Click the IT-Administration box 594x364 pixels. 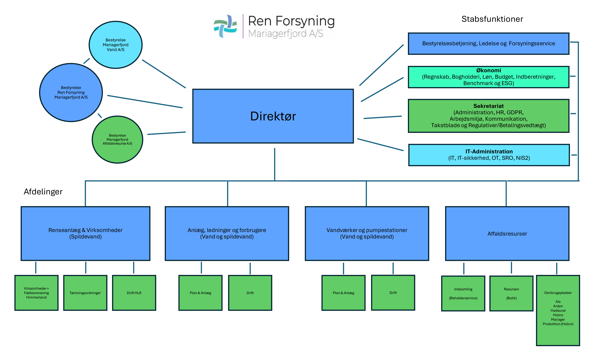coord(489,155)
